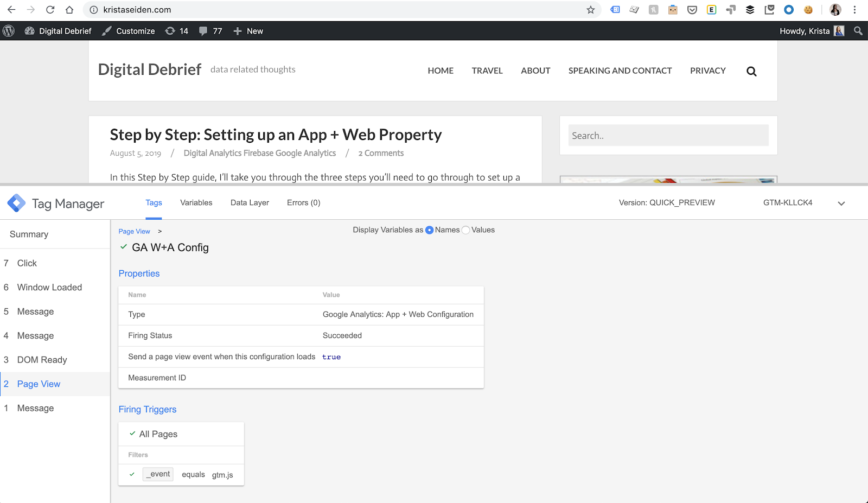Open the HOME menu item
The width and height of the screenshot is (868, 503).
(x=441, y=71)
